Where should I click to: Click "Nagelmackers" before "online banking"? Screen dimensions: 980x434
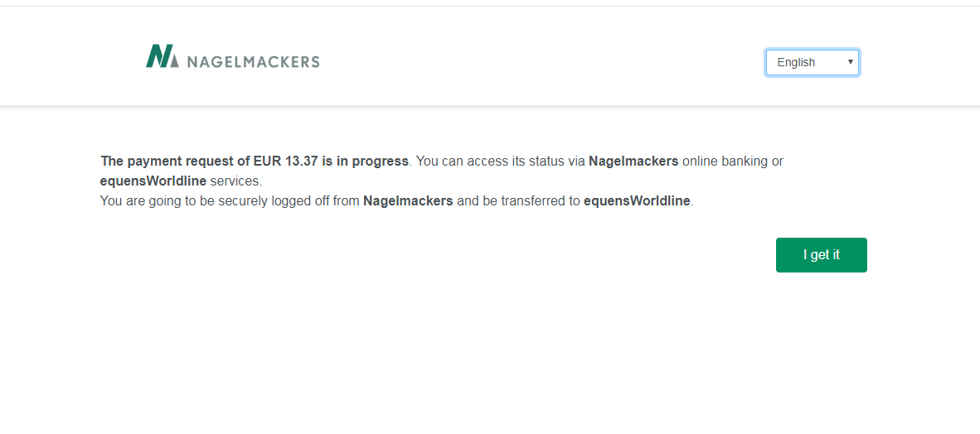[633, 161]
